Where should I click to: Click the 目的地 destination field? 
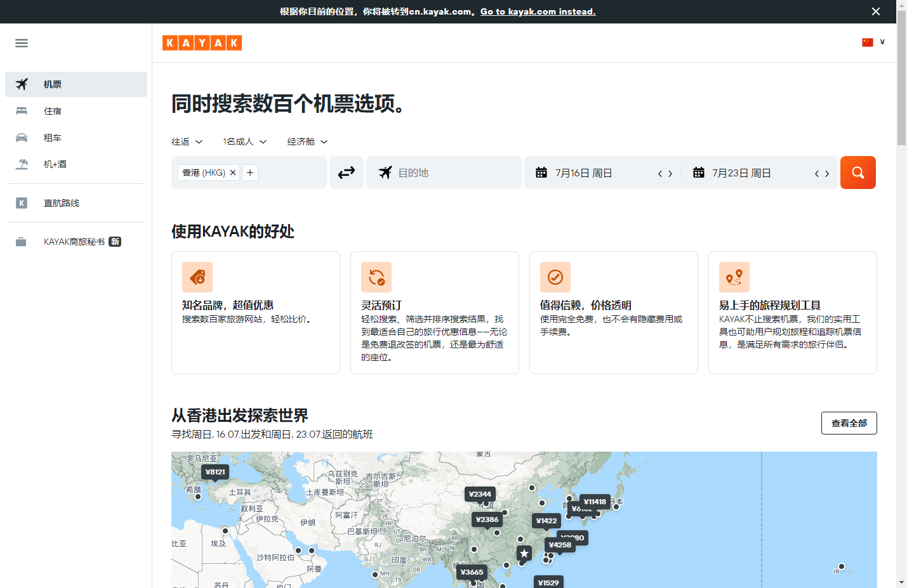click(444, 173)
